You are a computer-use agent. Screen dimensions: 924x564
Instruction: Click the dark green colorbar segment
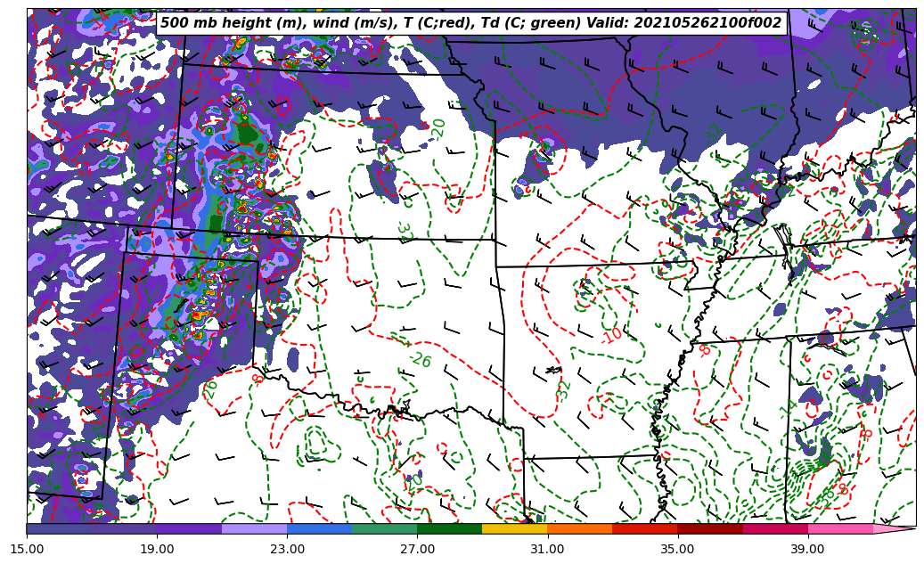[449, 528]
